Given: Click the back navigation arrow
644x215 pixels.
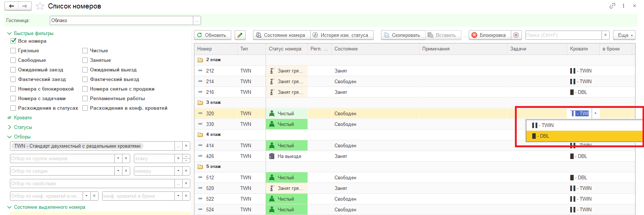Looking at the screenshot, I should tap(12, 6).
